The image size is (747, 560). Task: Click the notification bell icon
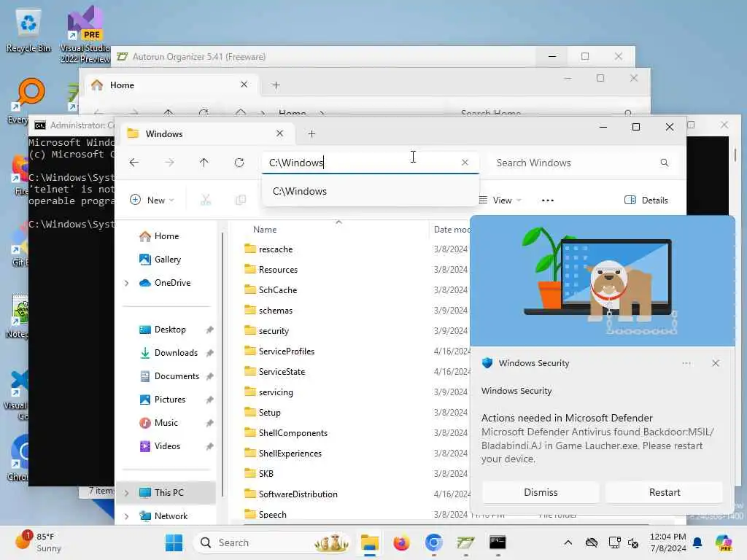coord(697,542)
